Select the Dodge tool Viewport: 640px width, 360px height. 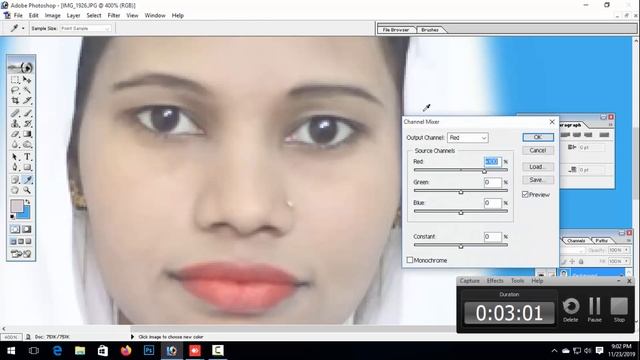pos(27,144)
